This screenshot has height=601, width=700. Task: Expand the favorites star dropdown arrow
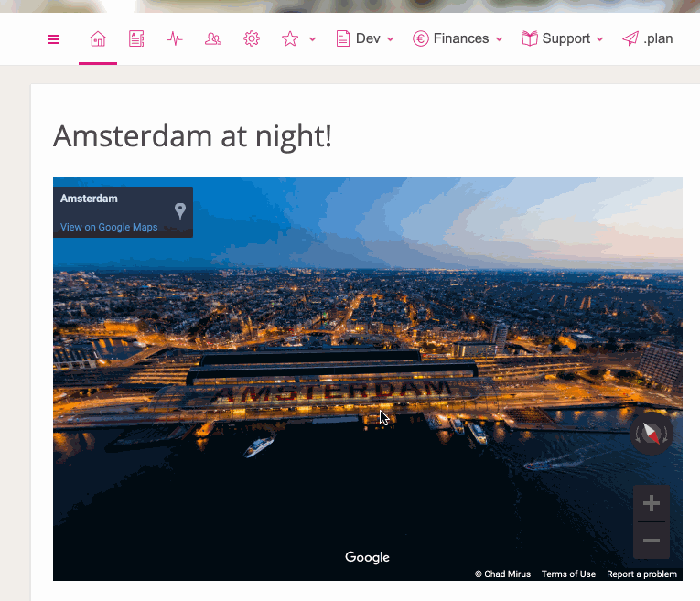[x=313, y=39]
